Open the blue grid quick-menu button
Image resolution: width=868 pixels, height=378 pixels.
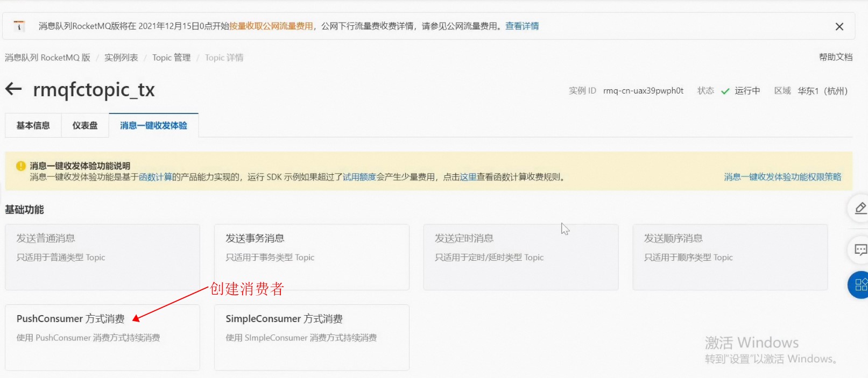(x=859, y=284)
